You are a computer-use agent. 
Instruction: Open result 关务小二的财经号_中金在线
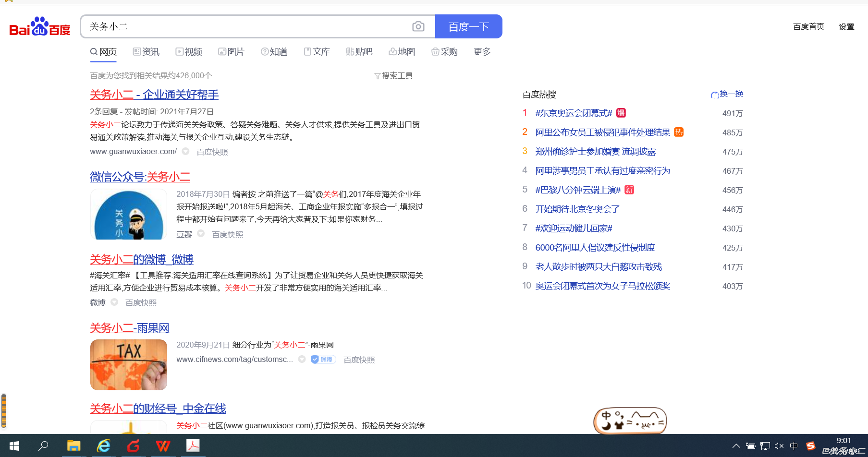point(158,409)
